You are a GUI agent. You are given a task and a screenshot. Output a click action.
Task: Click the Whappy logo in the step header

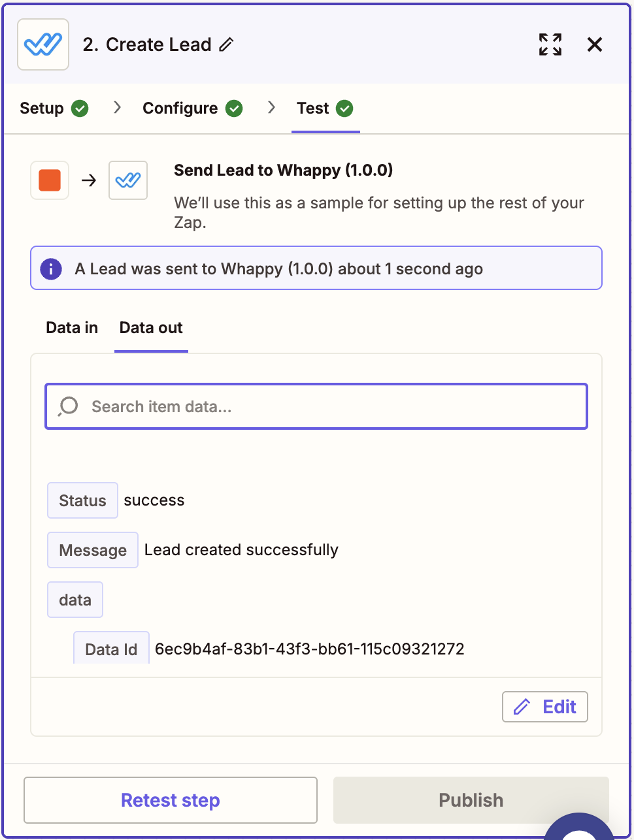pyautogui.click(x=42, y=44)
